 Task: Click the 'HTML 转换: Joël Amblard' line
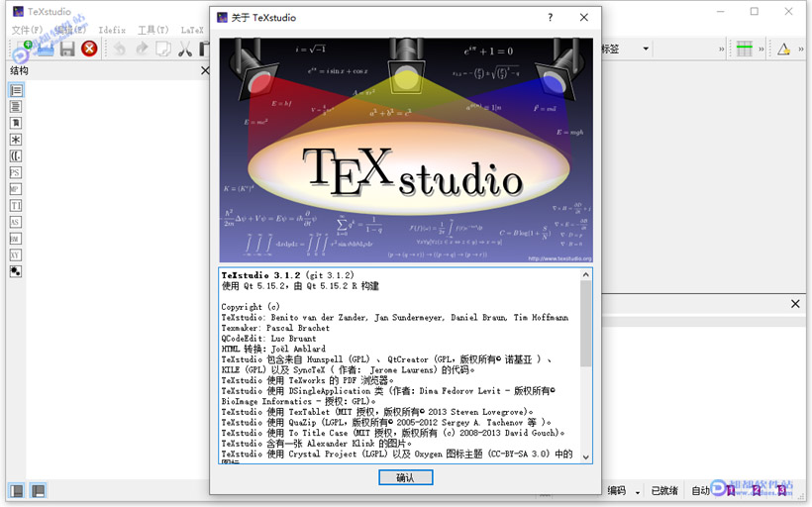273,349
